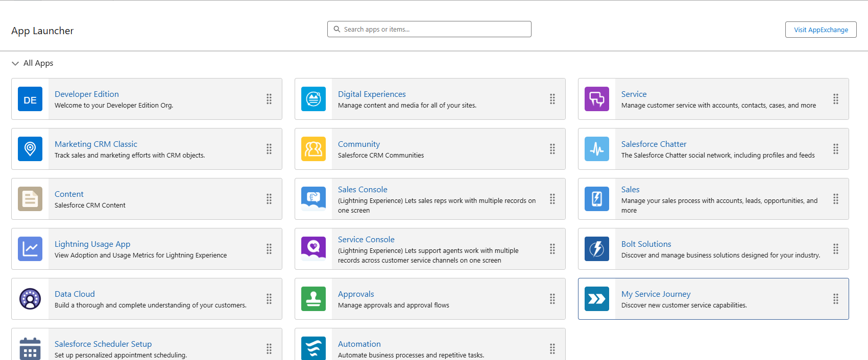Open the My Service Journey link

(656, 294)
